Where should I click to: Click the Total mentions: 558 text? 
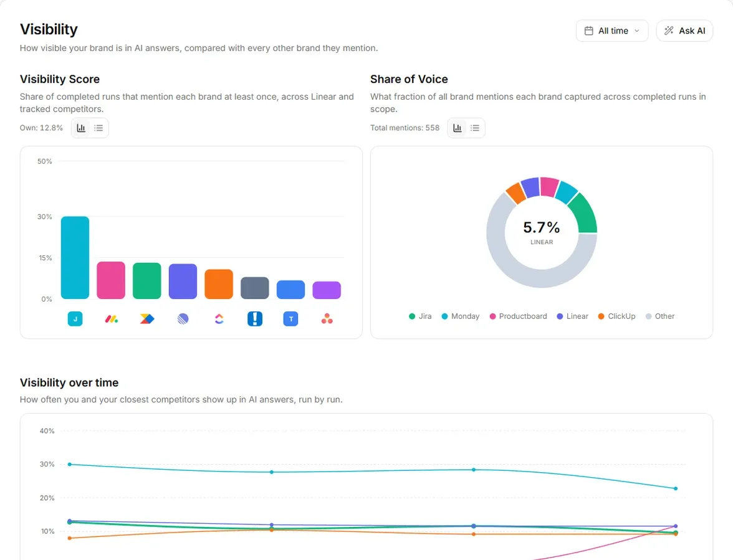click(405, 128)
